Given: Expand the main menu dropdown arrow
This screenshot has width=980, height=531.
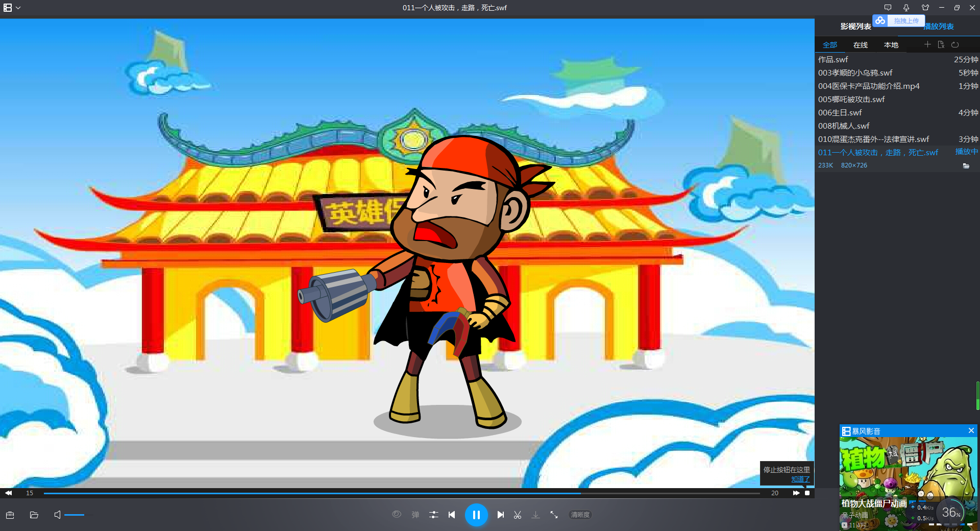Looking at the screenshot, I should pyautogui.click(x=18, y=8).
